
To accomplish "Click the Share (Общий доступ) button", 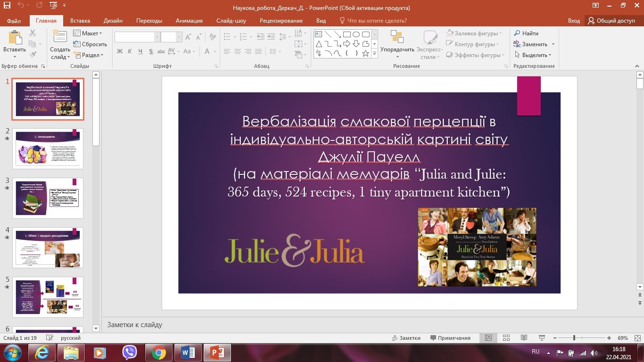I will point(611,21).
